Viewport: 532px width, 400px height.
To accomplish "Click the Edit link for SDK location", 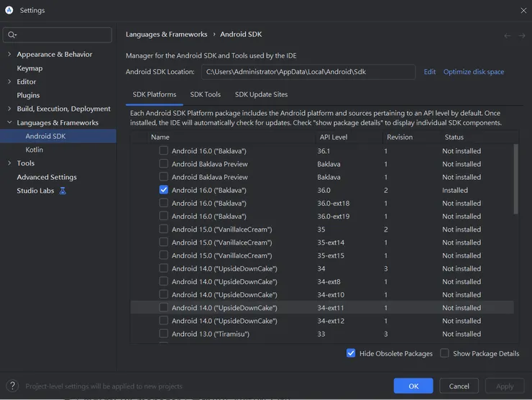I will click(x=430, y=72).
